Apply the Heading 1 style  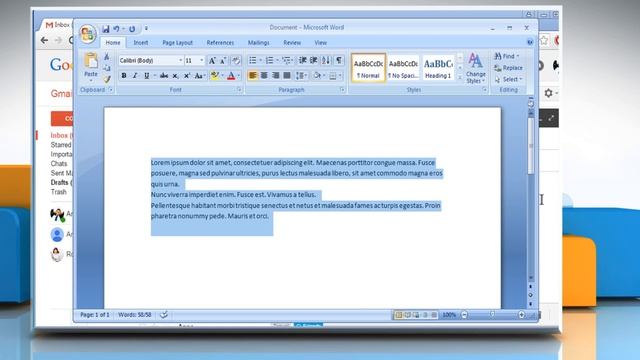click(438, 68)
